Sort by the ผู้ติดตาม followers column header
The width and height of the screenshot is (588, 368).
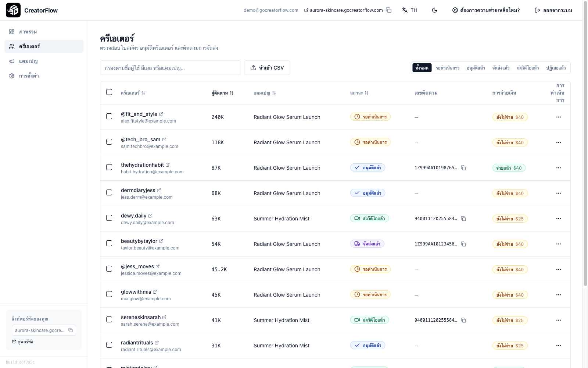[222, 93]
